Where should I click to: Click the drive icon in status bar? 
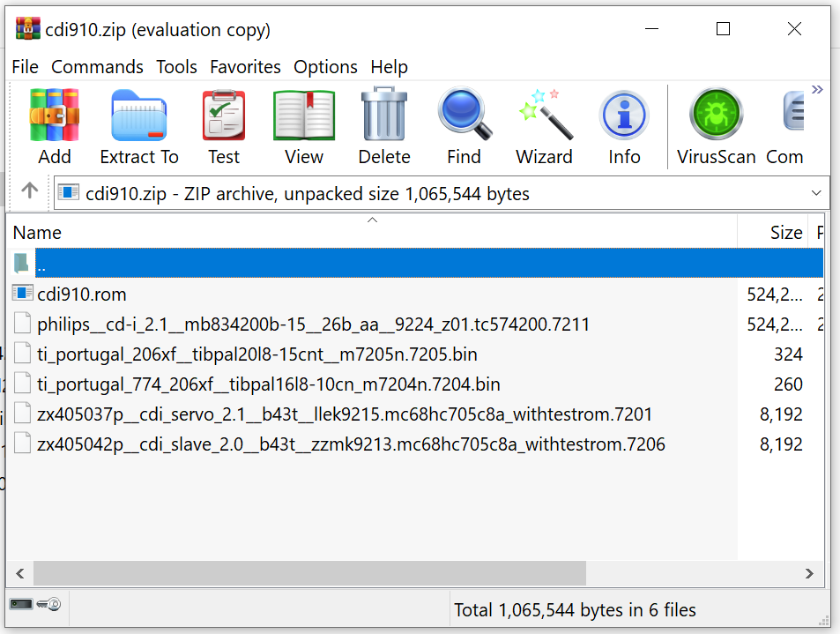coord(21,604)
